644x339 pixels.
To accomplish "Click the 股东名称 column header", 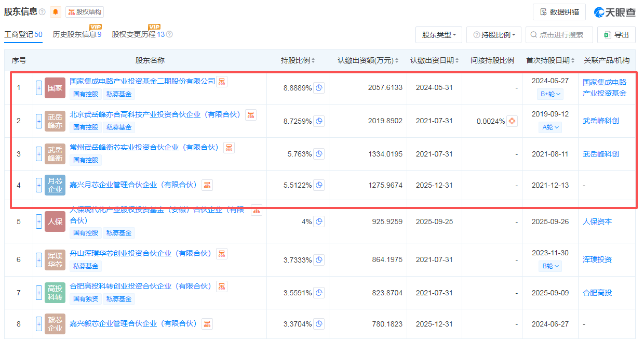I will 150,61.
